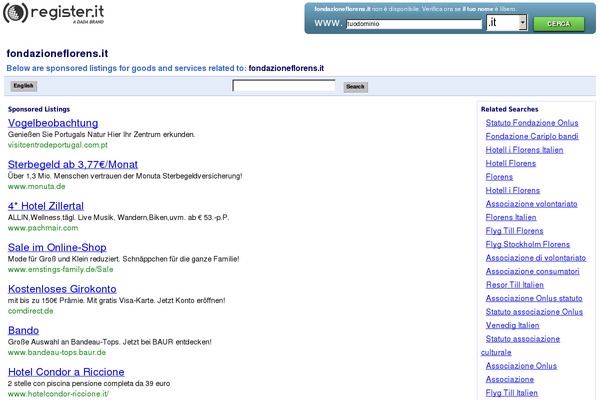Screen dimensions: 600x400
Task: Open the Bando sponsored link
Action: [23, 330]
